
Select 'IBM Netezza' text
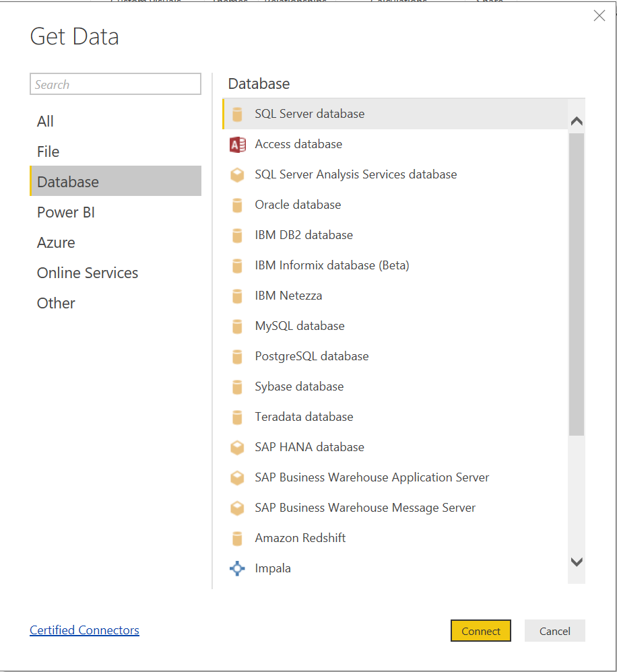288,296
